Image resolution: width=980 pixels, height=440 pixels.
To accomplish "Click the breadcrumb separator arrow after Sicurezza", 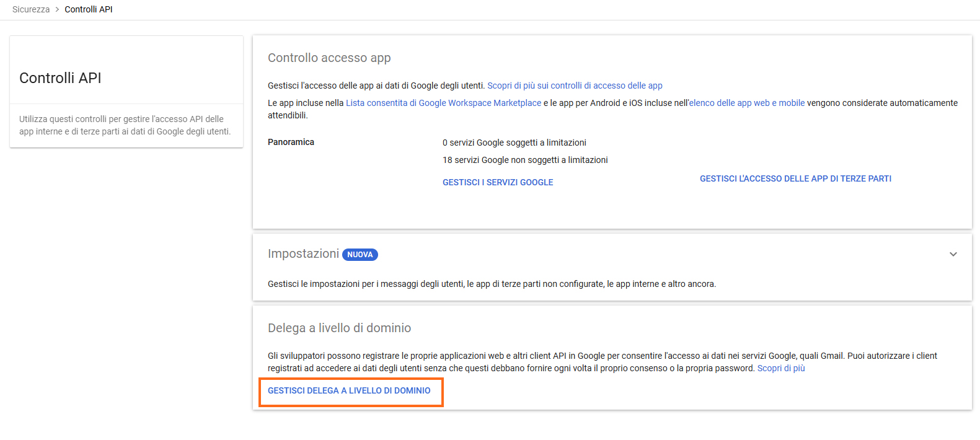I will pos(57,9).
